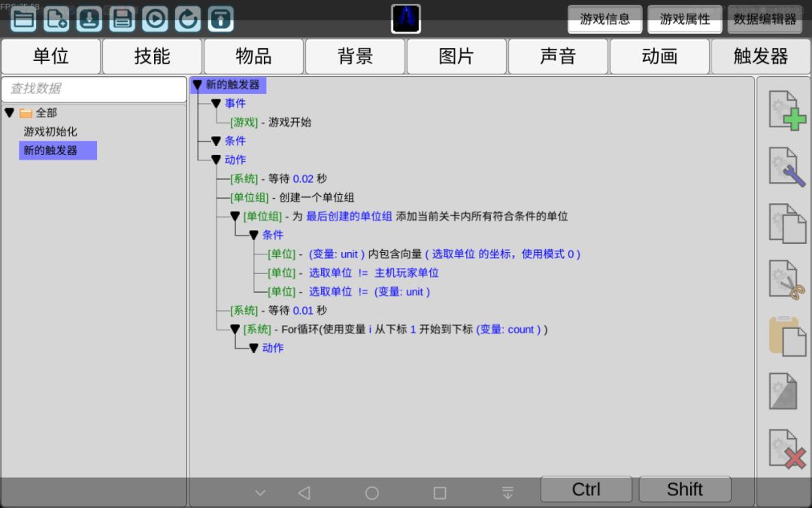Paste trigger with clipboard icon
The width and height of the screenshot is (812, 508).
click(787, 336)
